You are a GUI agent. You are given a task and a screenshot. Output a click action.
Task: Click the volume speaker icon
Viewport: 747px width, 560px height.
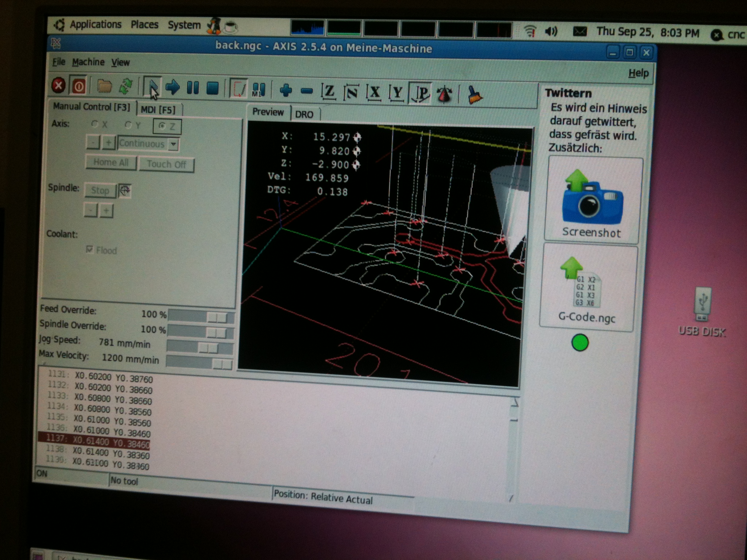point(551,32)
